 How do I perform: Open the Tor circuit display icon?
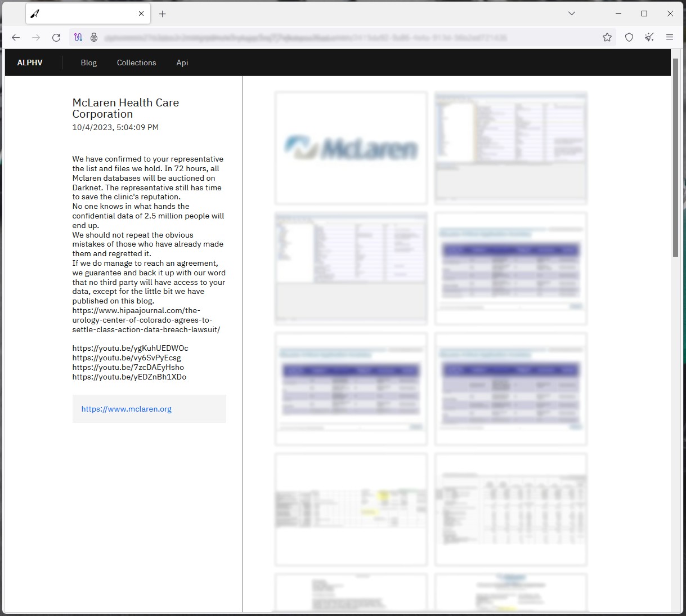tap(78, 37)
